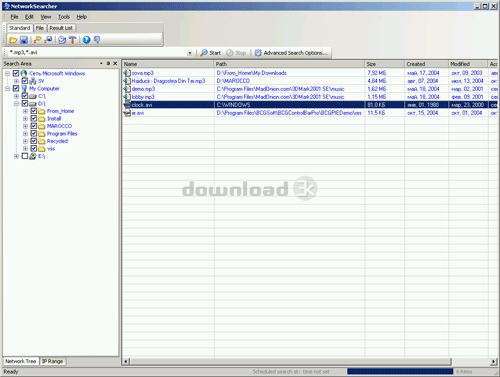Sort by the Modified column header
This screenshot has height=377, width=500.
(x=468, y=64)
